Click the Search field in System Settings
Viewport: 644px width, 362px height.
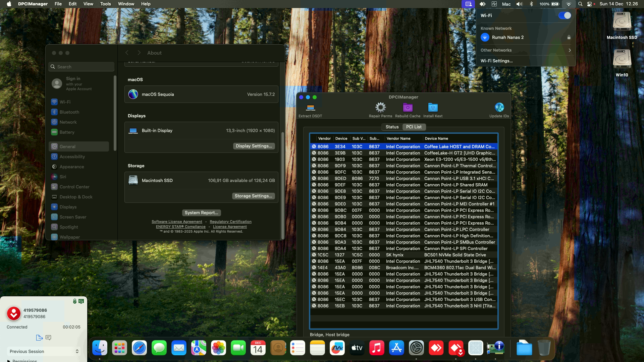81,67
